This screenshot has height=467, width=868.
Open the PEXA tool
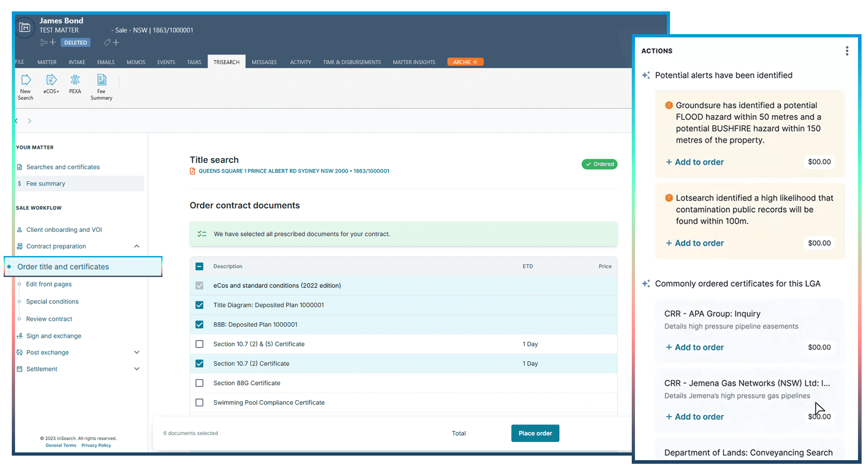pyautogui.click(x=75, y=80)
